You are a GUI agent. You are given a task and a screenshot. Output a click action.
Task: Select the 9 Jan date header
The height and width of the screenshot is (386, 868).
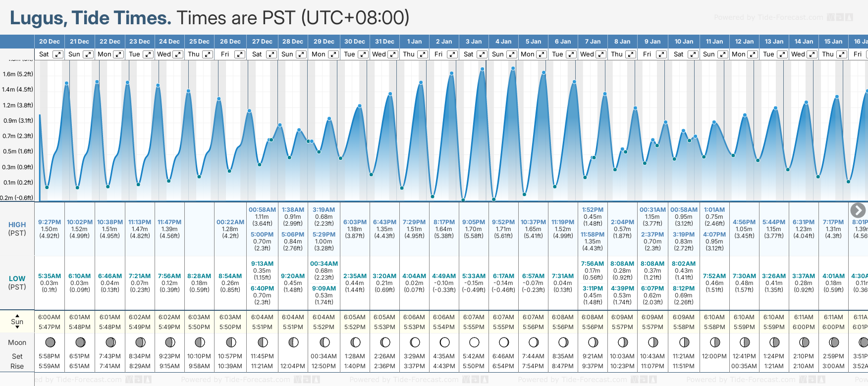tap(652, 42)
